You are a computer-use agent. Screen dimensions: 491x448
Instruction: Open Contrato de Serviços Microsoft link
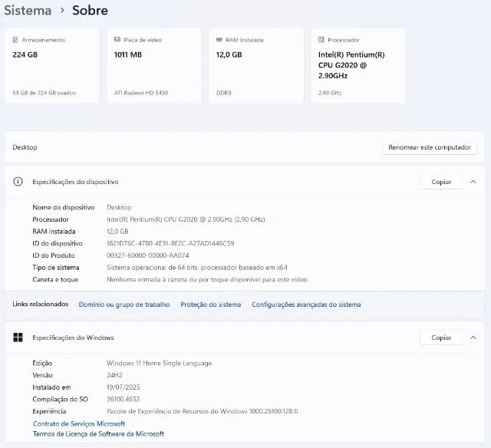[78, 423]
